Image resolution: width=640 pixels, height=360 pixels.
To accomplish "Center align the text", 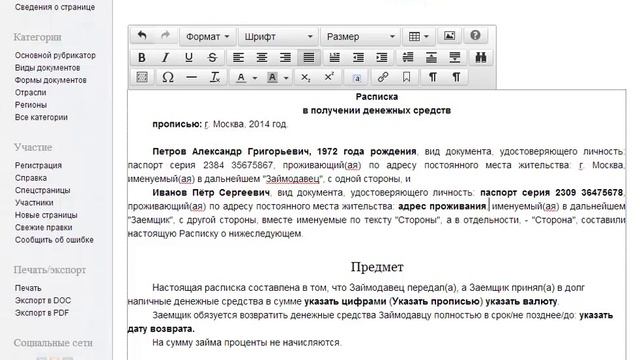I will tap(262, 58).
